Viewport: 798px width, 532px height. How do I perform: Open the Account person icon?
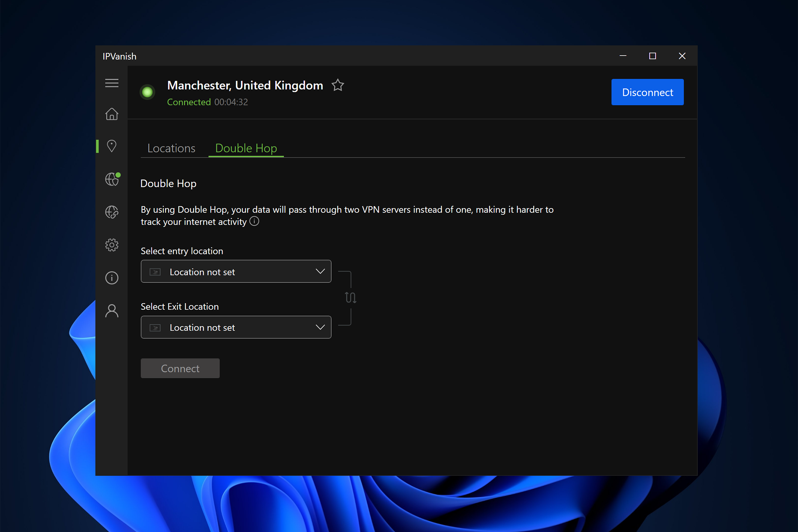(112, 311)
